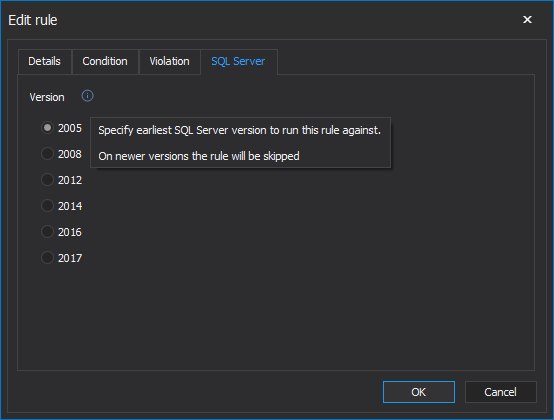Close the Edit rule dialog
This screenshot has height=420, width=554.
[527, 19]
